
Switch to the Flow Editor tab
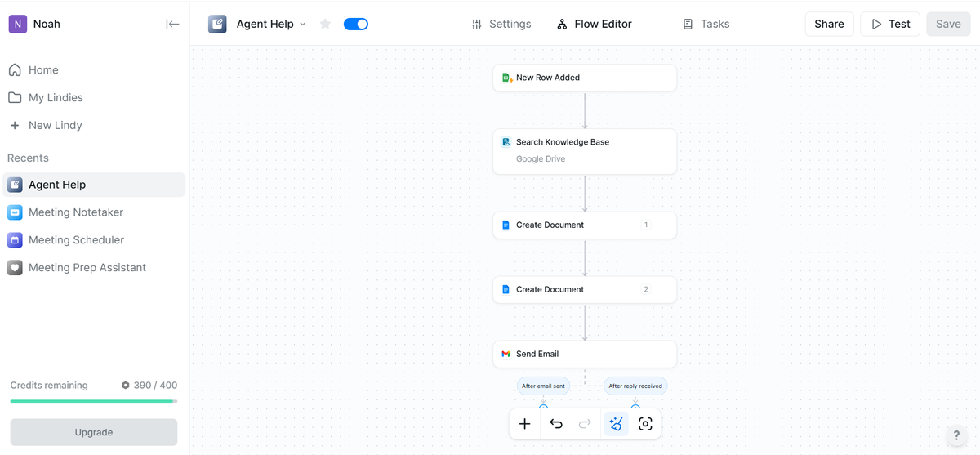click(595, 24)
